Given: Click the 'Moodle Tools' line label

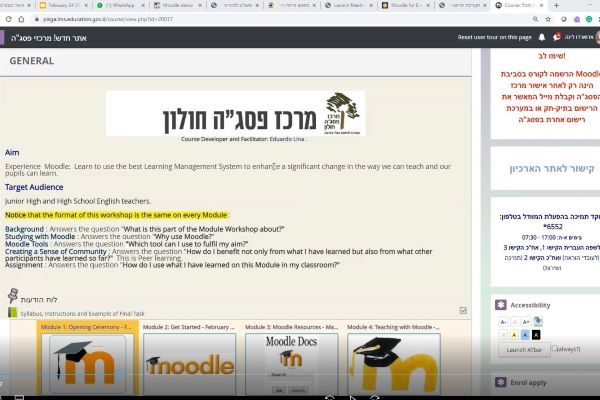Looking at the screenshot, I should (27, 244).
